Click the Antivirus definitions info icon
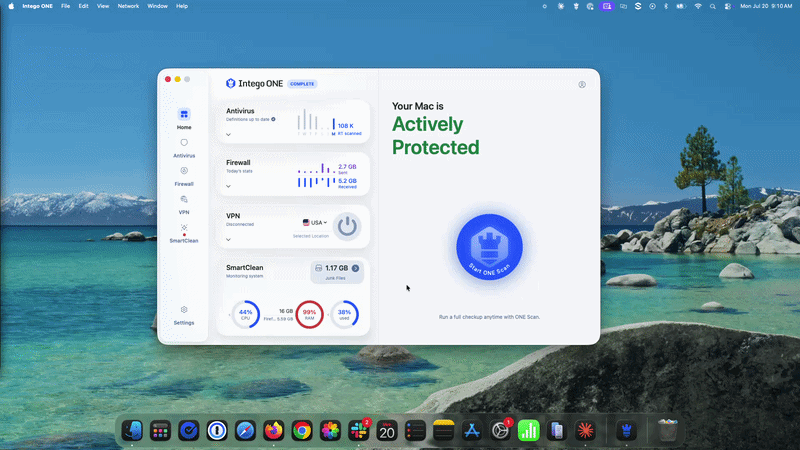This screenshot has height=450, width=800. [x=273, y=119]
